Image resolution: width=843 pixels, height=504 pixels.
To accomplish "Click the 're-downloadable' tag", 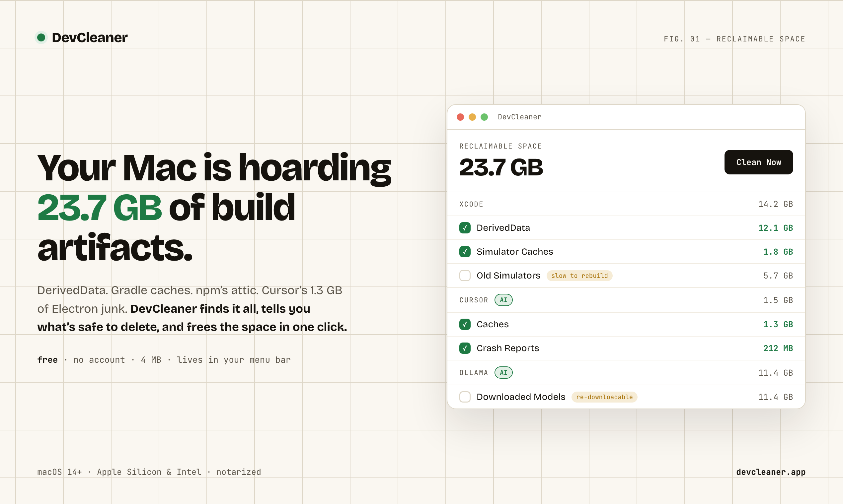I will click(x=604, y=397).
